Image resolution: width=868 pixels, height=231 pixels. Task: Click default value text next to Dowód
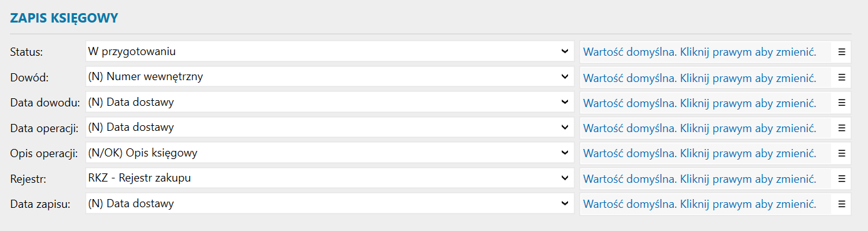[700, 78]
